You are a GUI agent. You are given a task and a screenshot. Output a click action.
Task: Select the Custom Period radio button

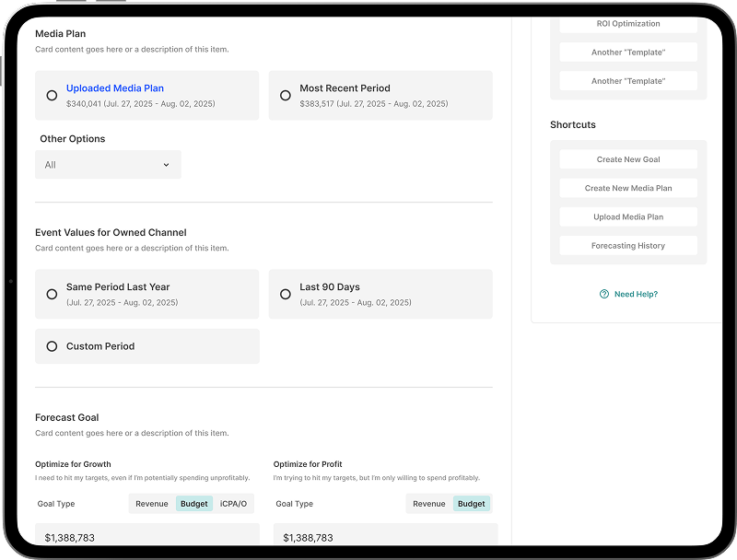(x=53, y=346)
